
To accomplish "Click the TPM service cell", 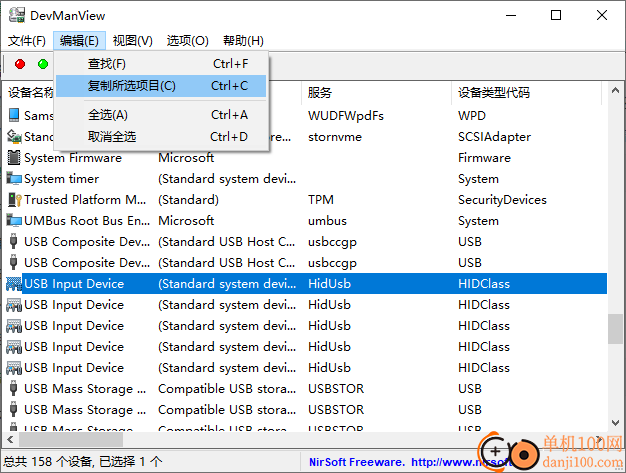I will [x=321, y=200].
